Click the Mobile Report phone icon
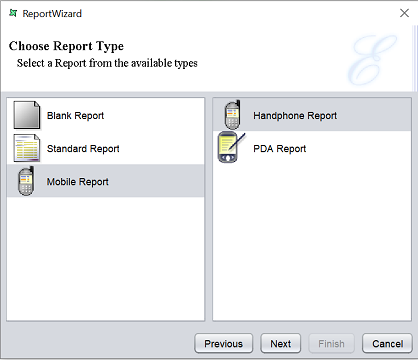The image size is (418, 360). tap(26, 181)
